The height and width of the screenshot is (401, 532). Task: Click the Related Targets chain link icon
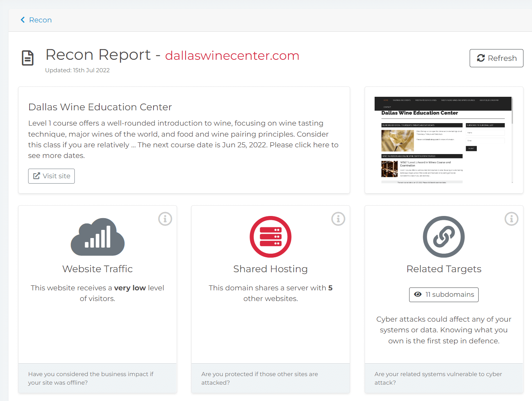[x=444, y=237]
